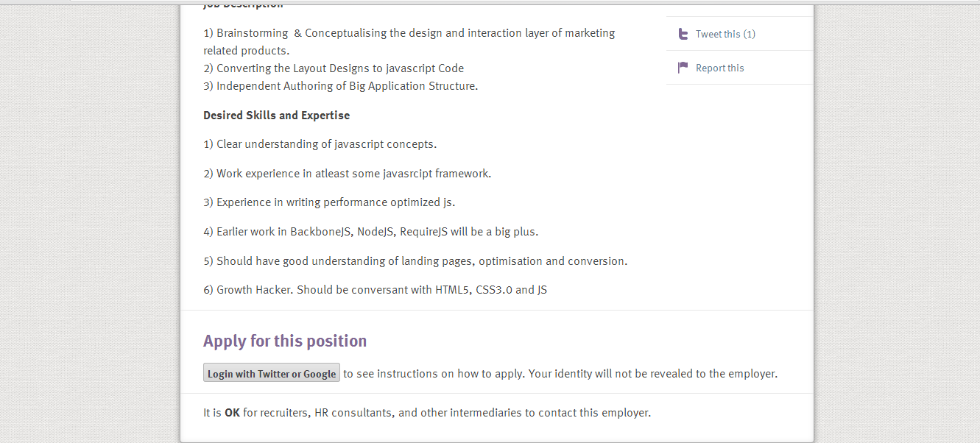This screenshot has height=443, width=980.
Task: Click the purple flag report icon
Action: [683, 68]
